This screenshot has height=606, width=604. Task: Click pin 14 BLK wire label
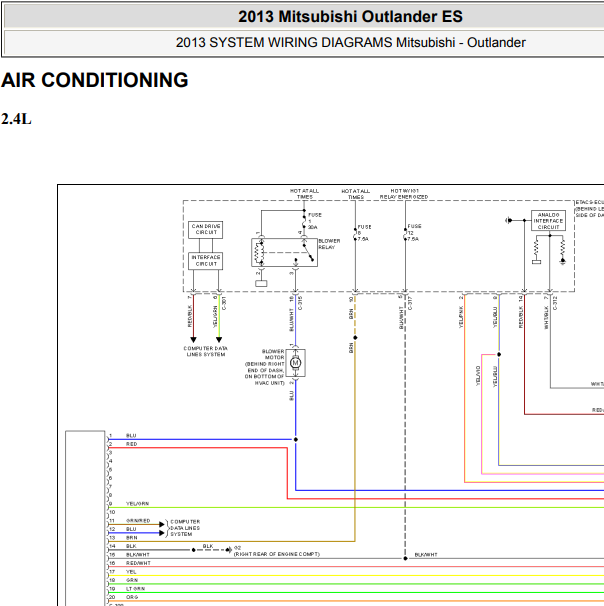131,546
